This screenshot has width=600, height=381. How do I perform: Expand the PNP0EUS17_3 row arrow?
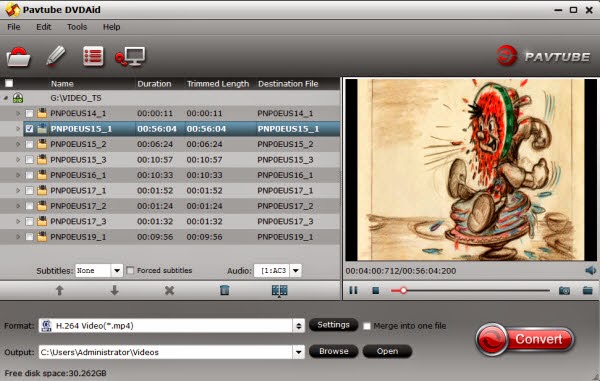(x=18, y=221)
